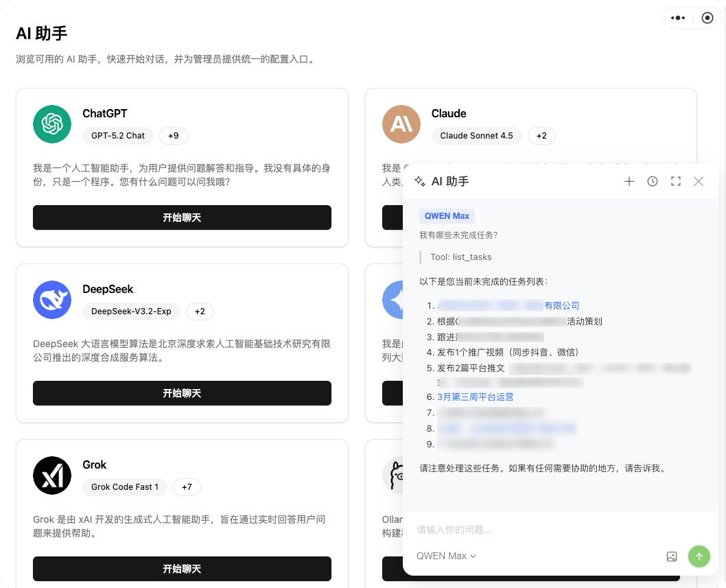Screen dimensions: 726x588
Task: Start chat with DeepSeek
Action: 182,393
